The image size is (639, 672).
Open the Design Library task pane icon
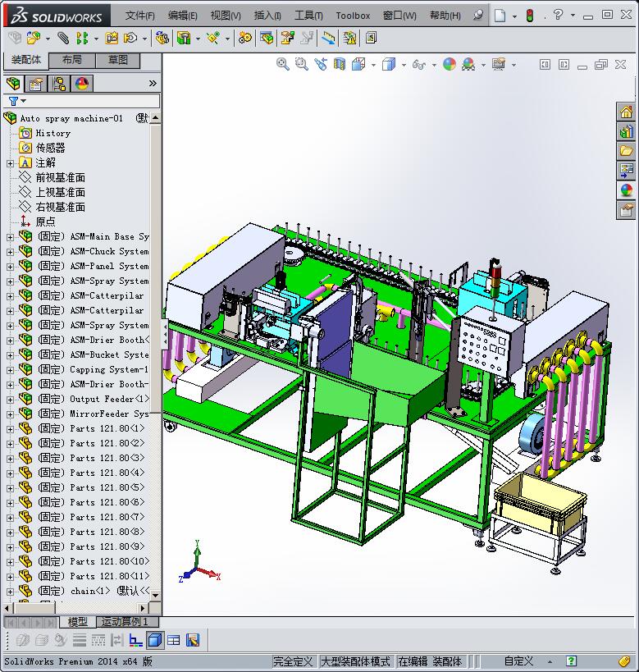(626, 131)
